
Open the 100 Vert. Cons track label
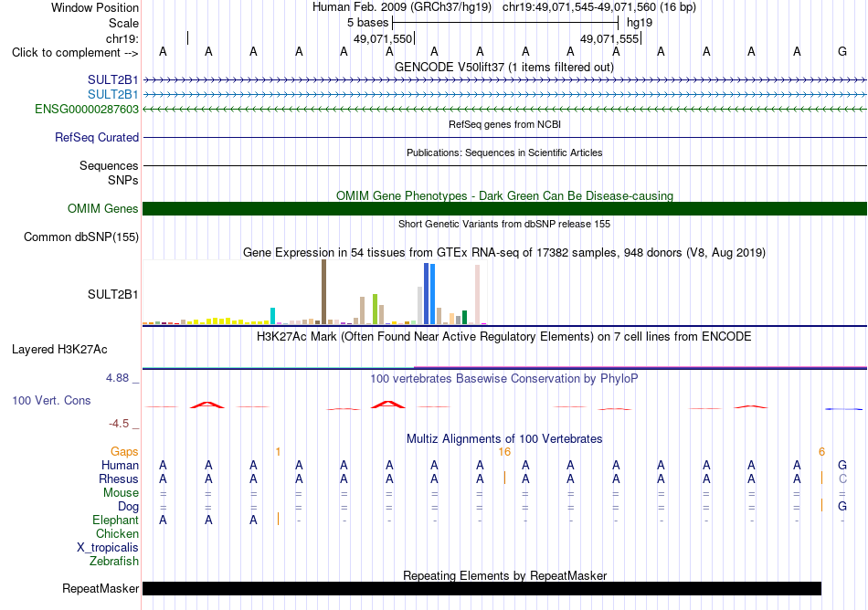click(x=51, y=400)
